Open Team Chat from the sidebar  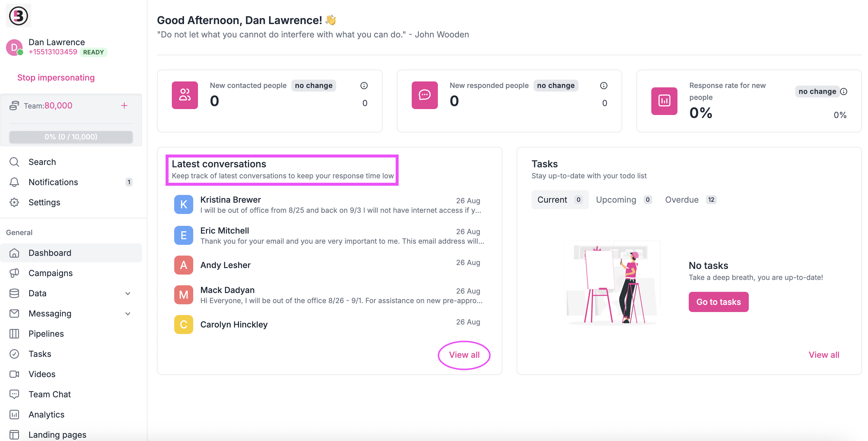(x=50, y=394)
